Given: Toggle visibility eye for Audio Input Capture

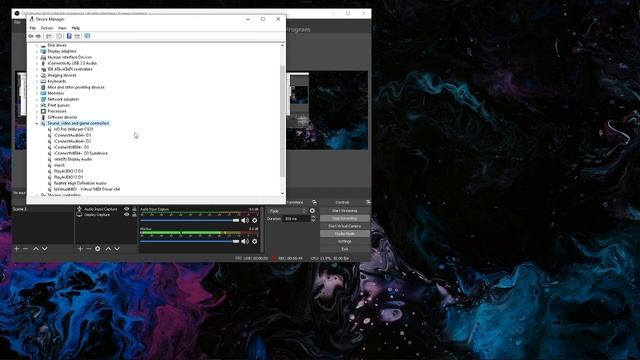Looking at the screenshot, I should (127, 209).
